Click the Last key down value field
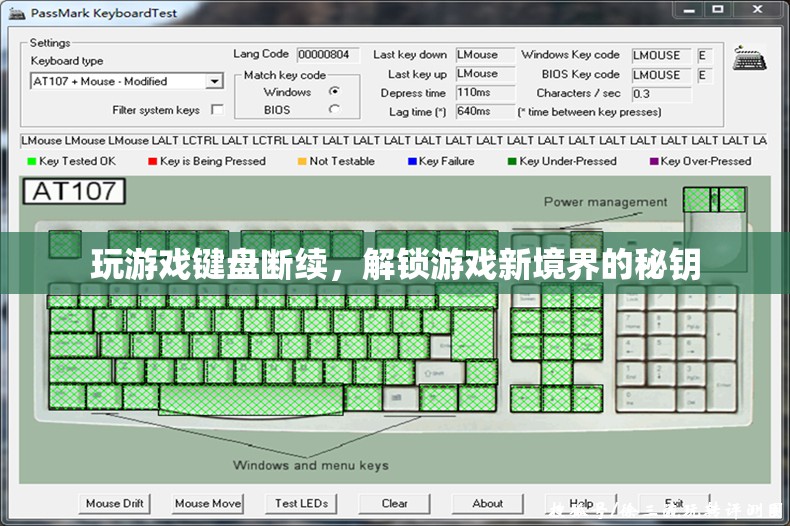Image resolution: width=790 pixels, height=526 pixels. point(485,54)
